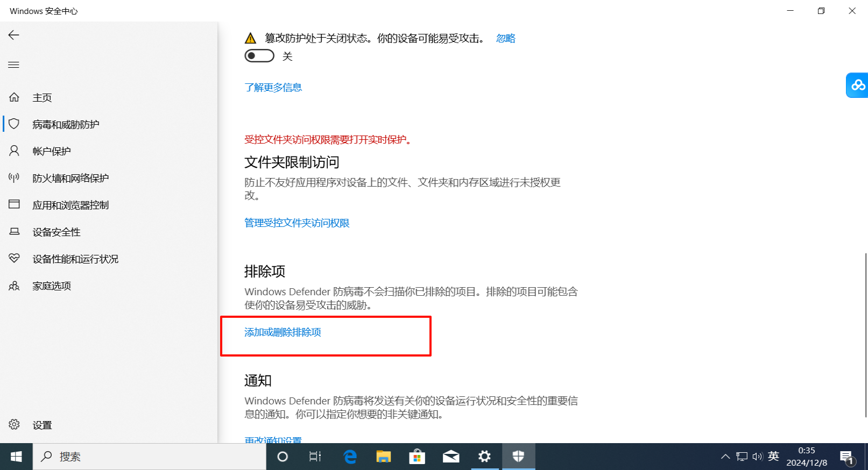Screen dimensions: 868x470
Task: Show hidden system tray icons
Action: tap(725, 457)
